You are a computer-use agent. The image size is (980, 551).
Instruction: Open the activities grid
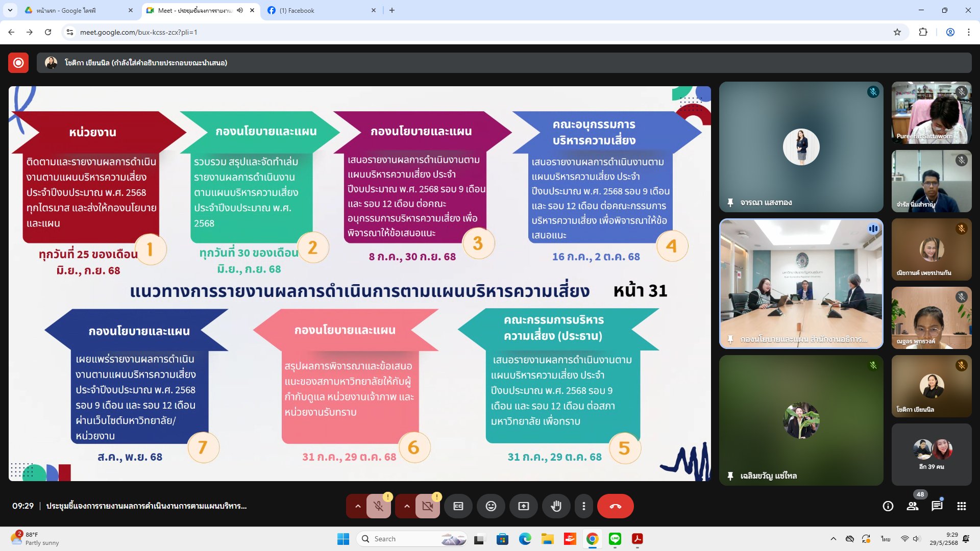point(962,506)
